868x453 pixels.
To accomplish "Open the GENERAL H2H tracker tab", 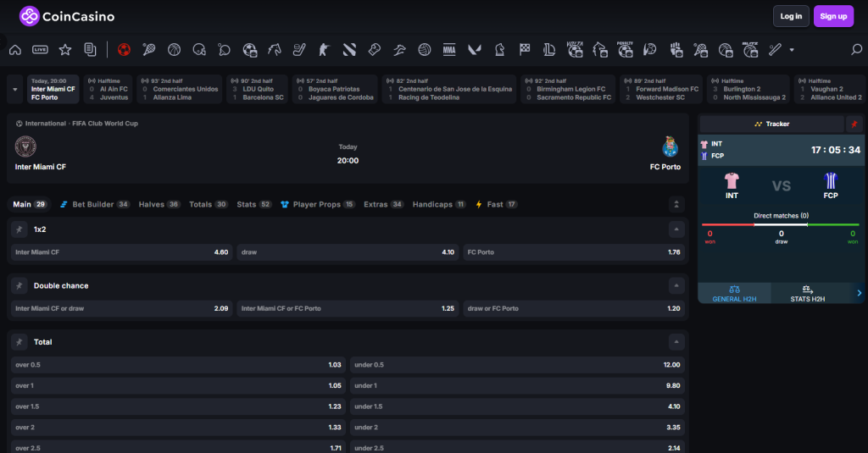I will point(734,293).
